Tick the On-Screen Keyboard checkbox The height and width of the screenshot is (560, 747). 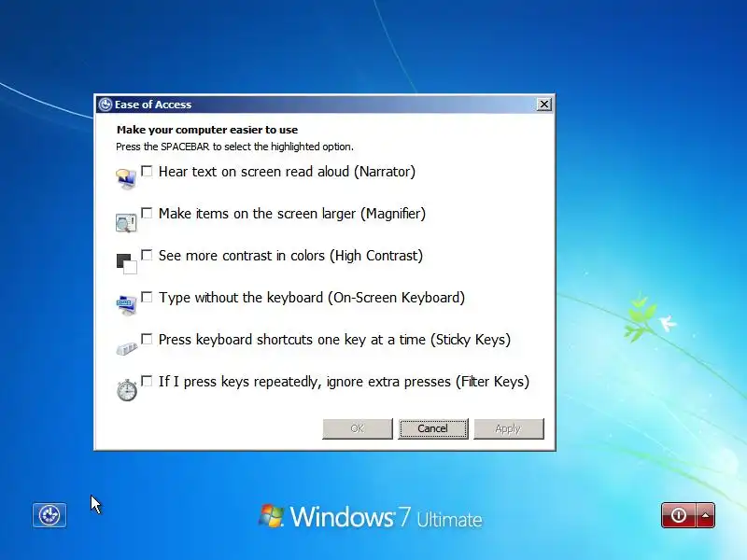tap(147, 297)
